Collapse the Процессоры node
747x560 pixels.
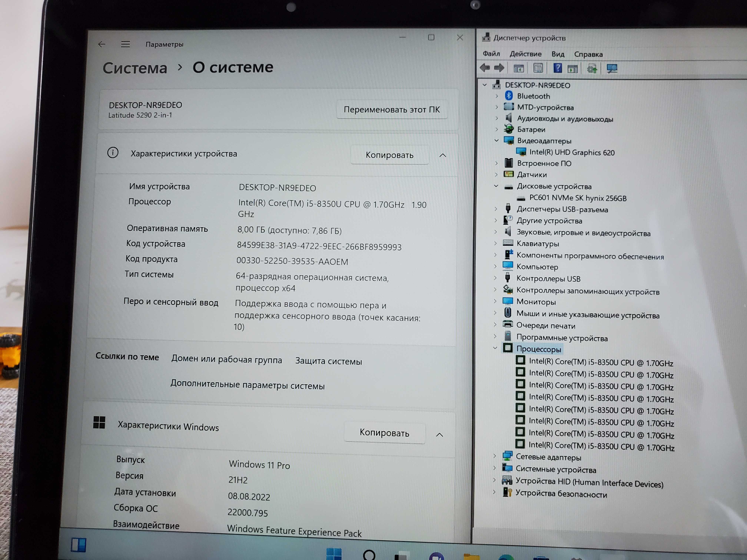[495, 348]
